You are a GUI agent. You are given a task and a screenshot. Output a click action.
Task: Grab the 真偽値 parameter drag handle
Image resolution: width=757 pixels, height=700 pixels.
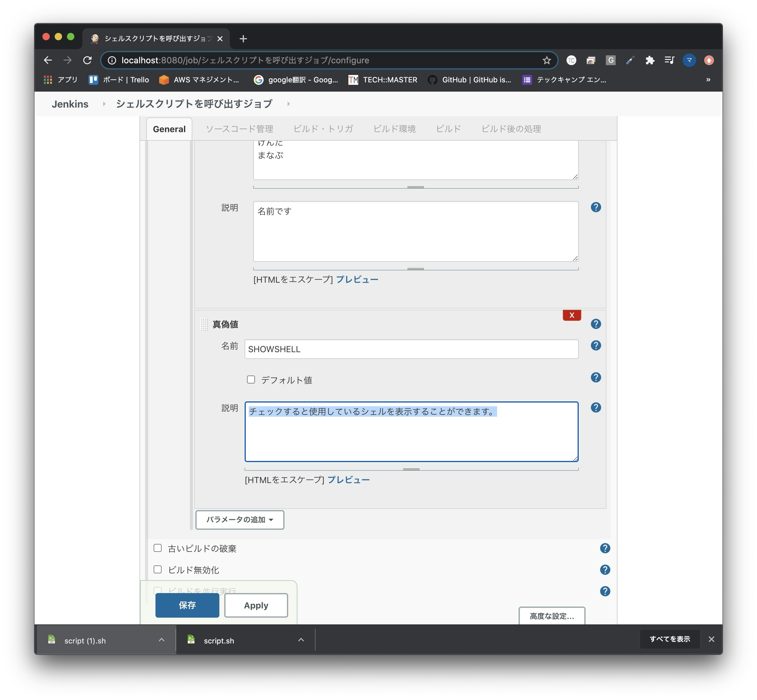[204, 324]
